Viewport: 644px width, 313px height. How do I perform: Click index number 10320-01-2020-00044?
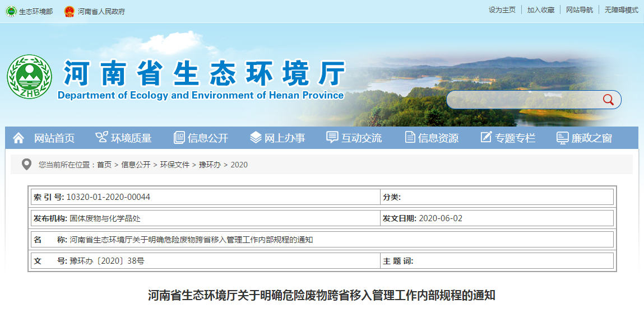[108, 197]
